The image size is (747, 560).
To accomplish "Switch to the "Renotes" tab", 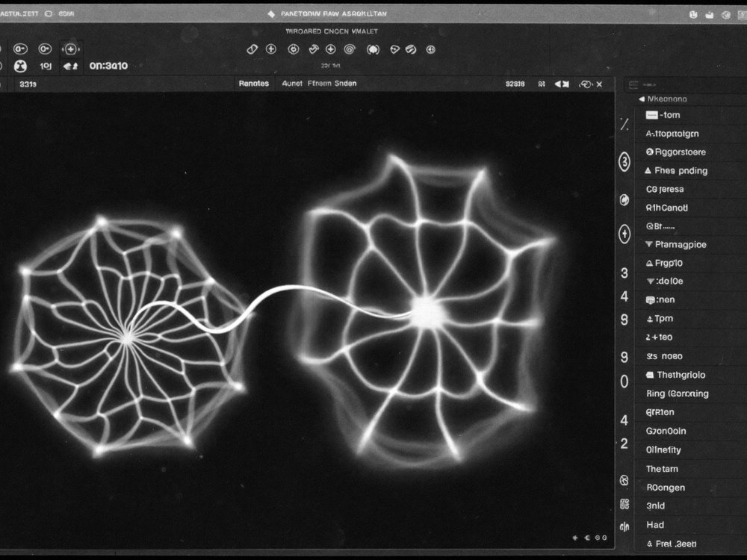I will pos(254,84).
